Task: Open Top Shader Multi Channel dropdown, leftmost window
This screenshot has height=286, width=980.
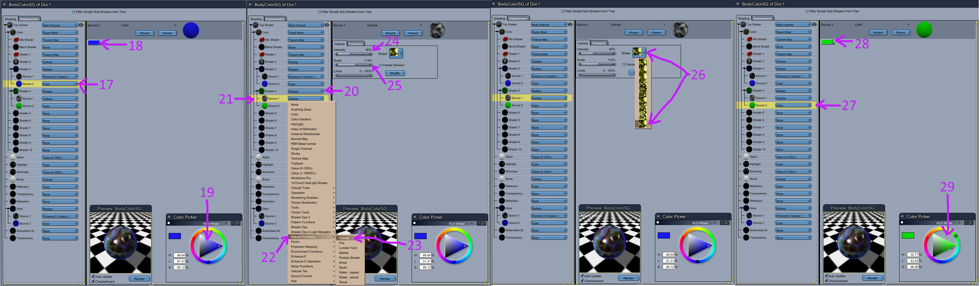Action: click(60, 25)
